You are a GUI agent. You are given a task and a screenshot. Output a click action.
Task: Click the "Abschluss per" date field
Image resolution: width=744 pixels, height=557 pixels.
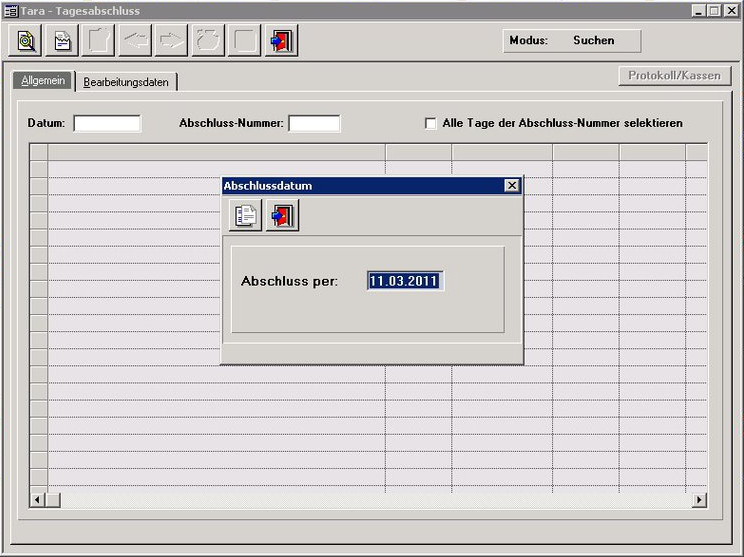(x=404, y=281)
